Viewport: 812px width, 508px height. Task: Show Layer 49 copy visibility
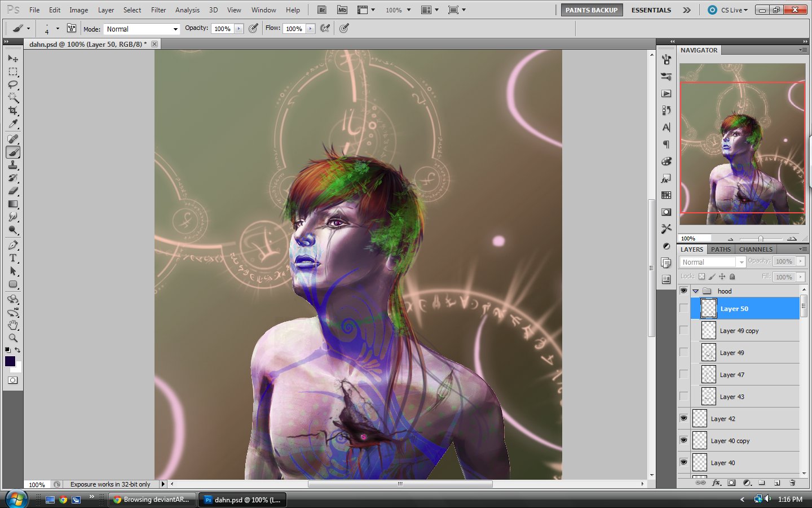[683, 330]
